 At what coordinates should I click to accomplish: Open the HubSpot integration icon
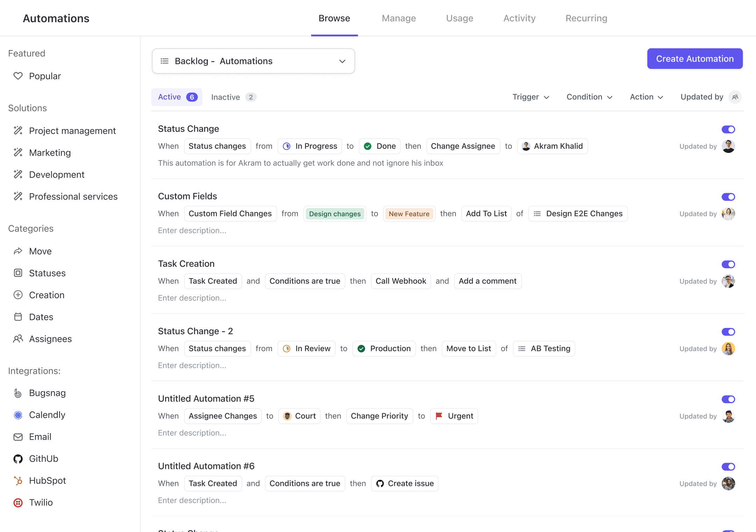(x=18, y=481)
